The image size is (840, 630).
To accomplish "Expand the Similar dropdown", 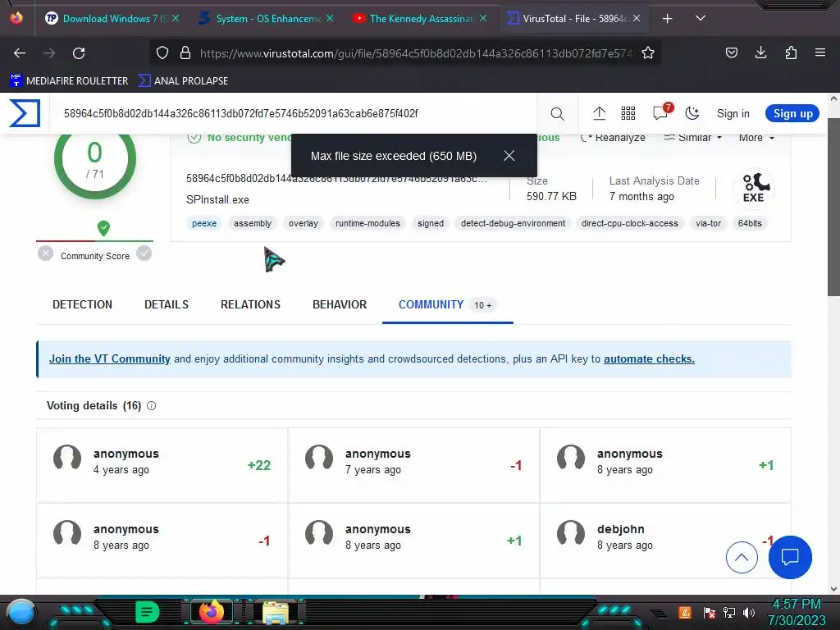I will (692, 138).
